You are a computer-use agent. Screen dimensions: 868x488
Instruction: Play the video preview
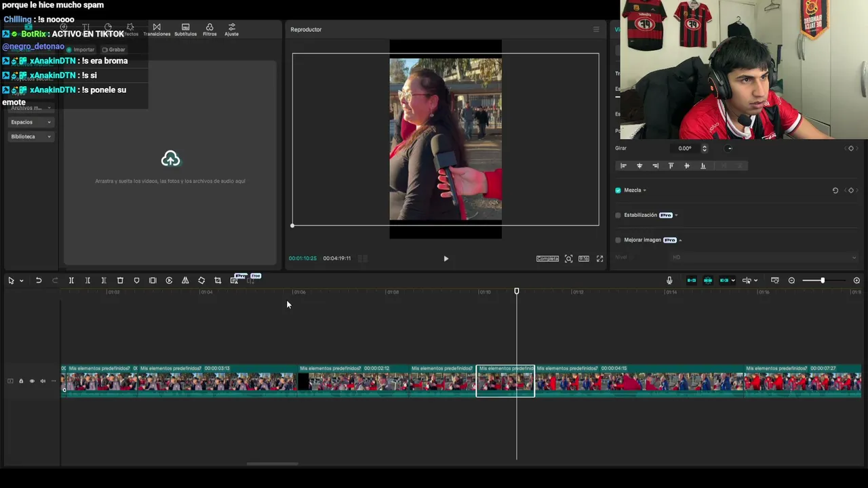(446, 259)
